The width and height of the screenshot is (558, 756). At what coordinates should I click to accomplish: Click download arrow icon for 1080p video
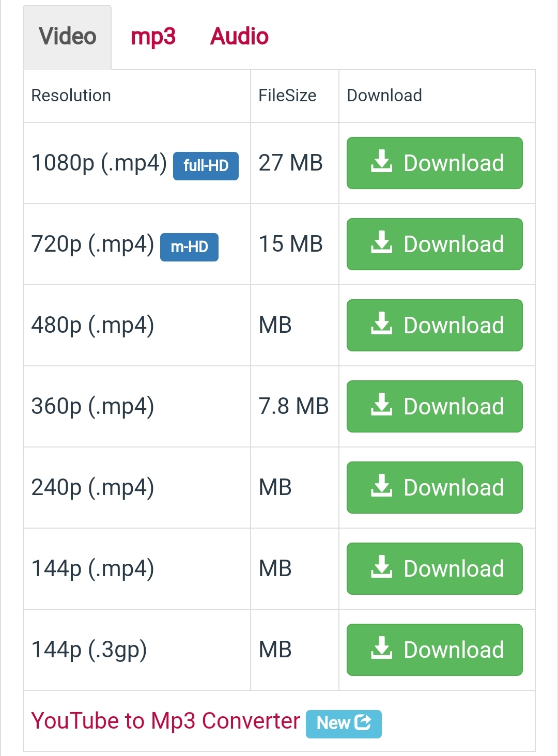pyautogui.click(x=381, y=161)
